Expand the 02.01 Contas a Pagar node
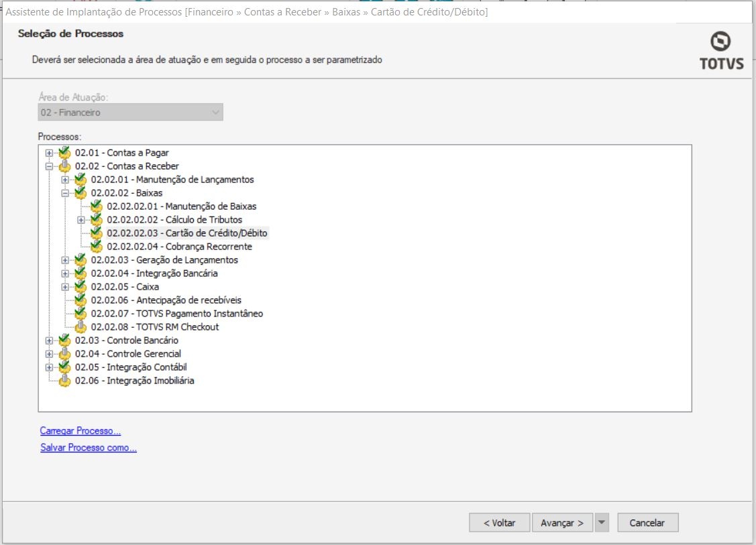Viewport: 756px width, 545px height. click(49, 153)
